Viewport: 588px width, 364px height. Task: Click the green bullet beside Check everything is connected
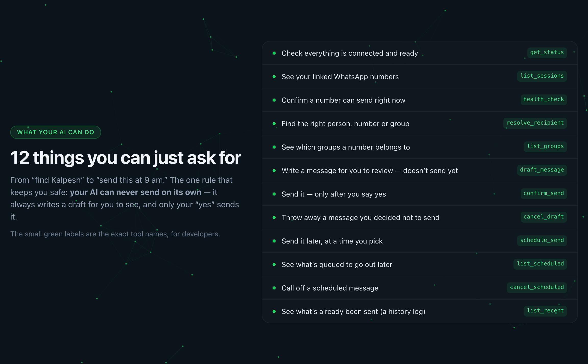tap(274, 53)
